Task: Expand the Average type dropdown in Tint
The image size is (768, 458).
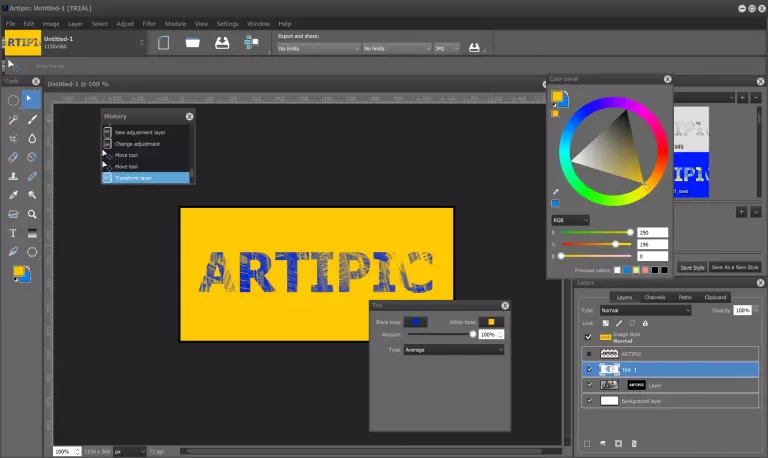Action: tap(452, 350)
